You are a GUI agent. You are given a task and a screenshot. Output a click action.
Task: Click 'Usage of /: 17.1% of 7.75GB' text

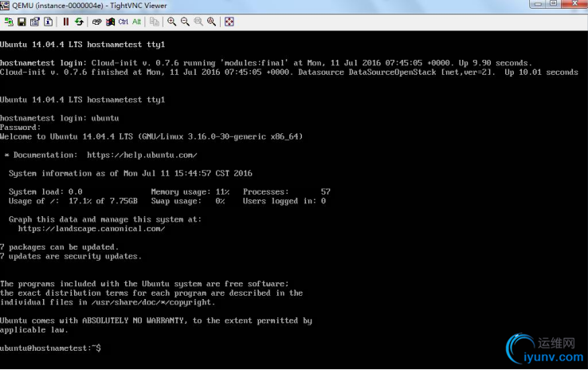(73, 201)
